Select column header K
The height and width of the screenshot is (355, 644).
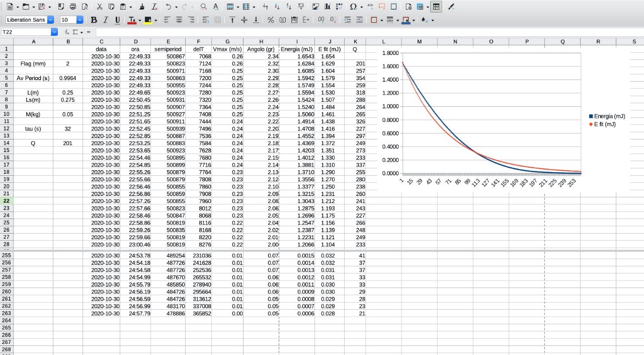(x=355, y=41)
